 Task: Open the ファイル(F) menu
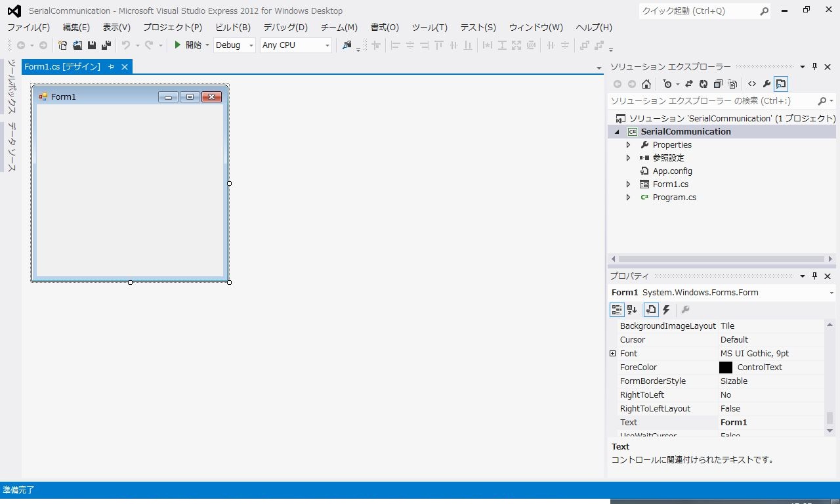point(28,28)
